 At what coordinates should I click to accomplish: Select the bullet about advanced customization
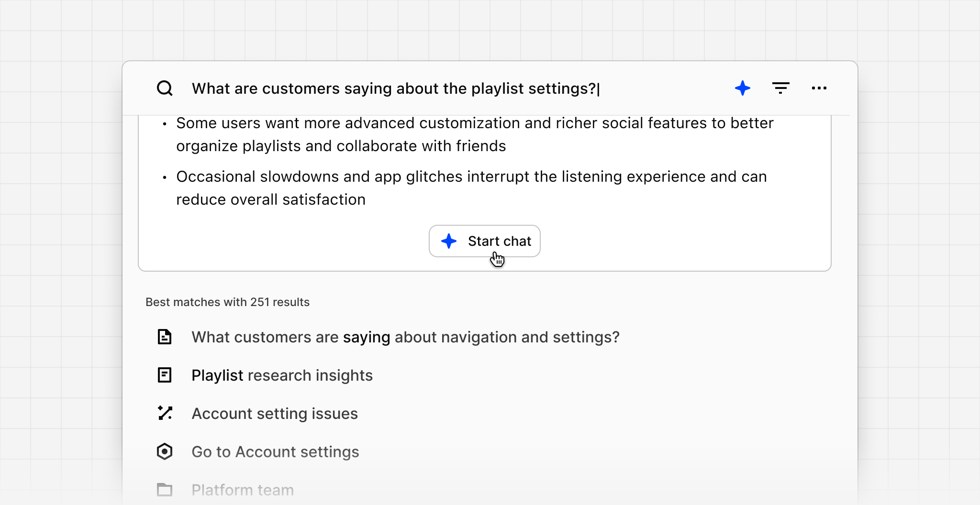coord(474,134)
